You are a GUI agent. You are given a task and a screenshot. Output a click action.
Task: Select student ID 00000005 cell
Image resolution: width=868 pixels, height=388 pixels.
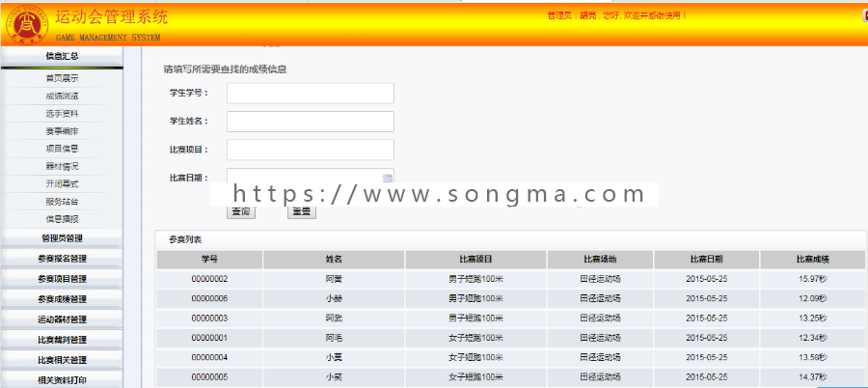point(209,377)
